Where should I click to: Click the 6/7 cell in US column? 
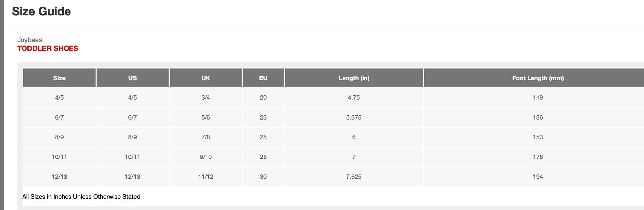pyautogui.click(x=132, y=118)
